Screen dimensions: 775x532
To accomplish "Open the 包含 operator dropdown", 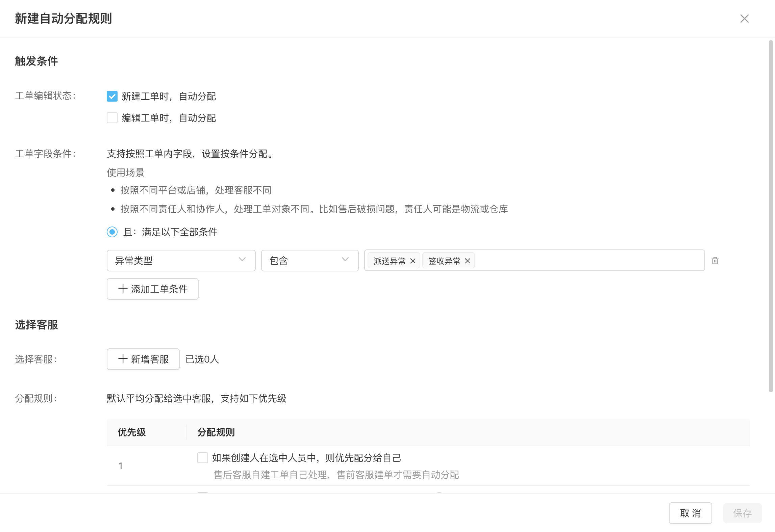I will (310, 260).
